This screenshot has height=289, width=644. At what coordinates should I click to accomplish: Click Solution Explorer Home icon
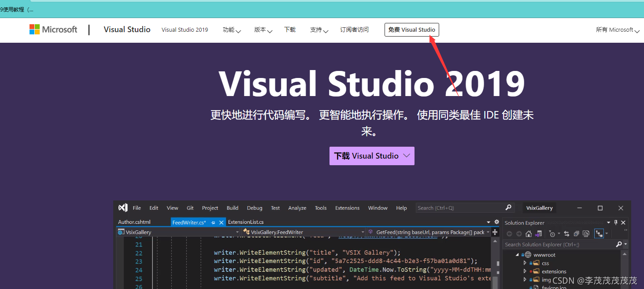click(529, 233)
